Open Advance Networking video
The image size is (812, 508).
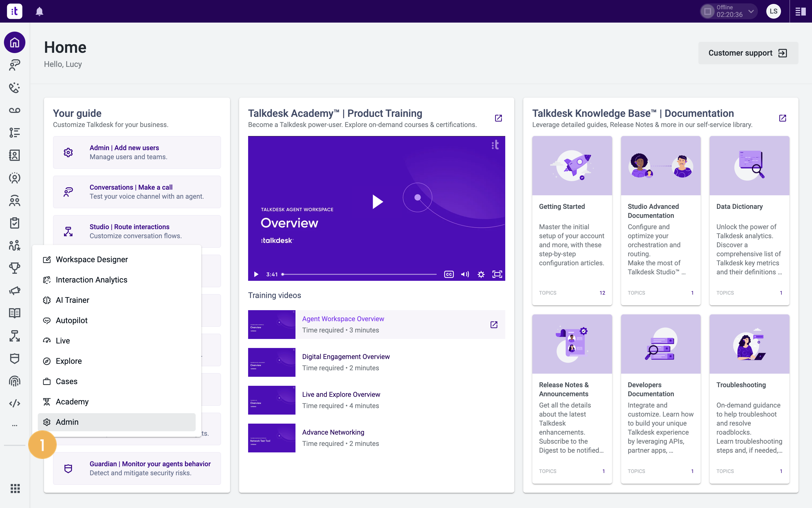tap(376, 438)
